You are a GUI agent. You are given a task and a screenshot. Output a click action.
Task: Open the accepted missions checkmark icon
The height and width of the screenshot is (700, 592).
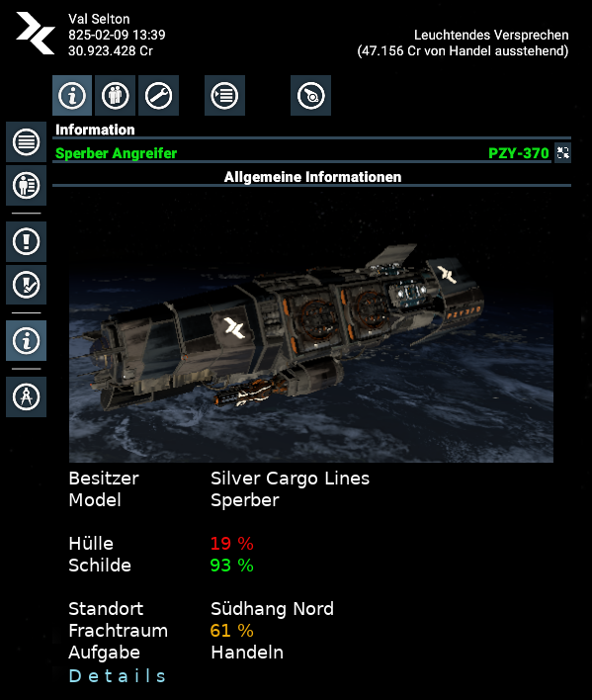pos(26,285)
